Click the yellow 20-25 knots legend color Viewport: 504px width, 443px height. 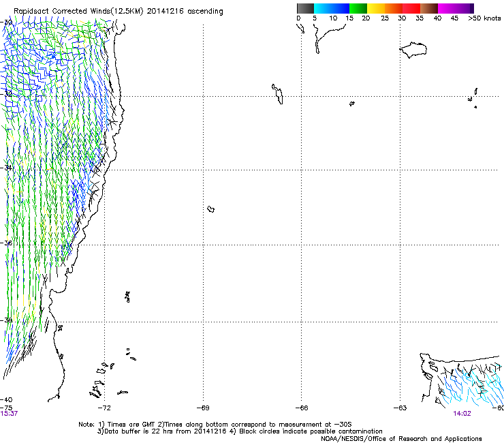coord(376,8)
